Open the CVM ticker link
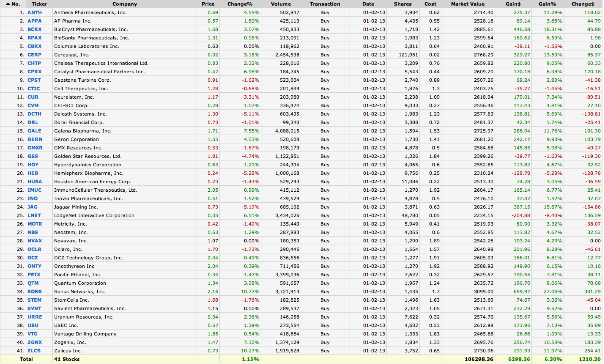Viewport: 604px width, 364px height. pos(33,105)
